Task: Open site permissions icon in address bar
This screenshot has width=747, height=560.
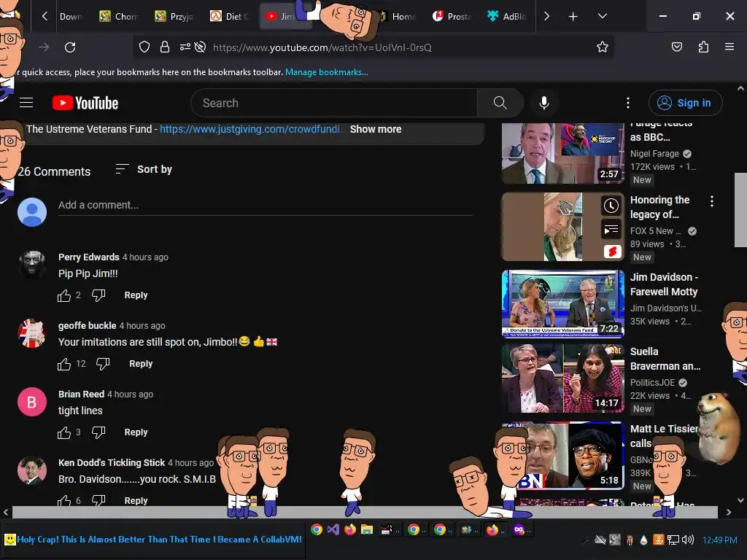Action: [x=185, y=47]
